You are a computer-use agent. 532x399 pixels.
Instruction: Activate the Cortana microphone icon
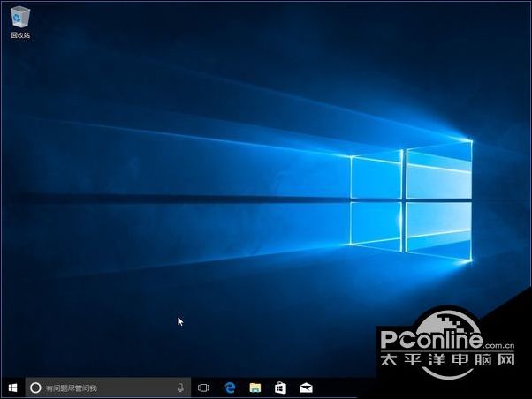point(180,388)
